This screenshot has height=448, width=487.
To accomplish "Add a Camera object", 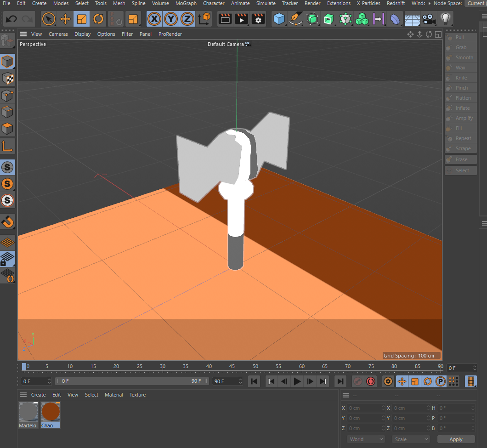I will tap(429, 19).
